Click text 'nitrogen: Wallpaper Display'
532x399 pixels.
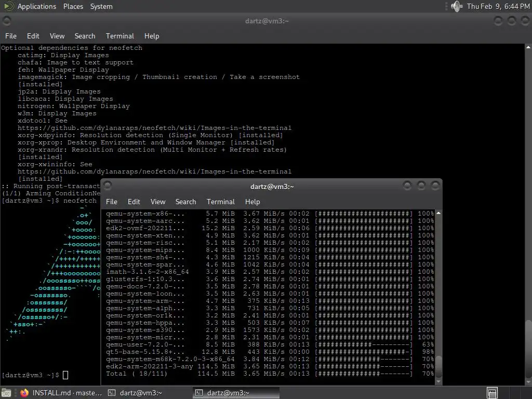74,106
